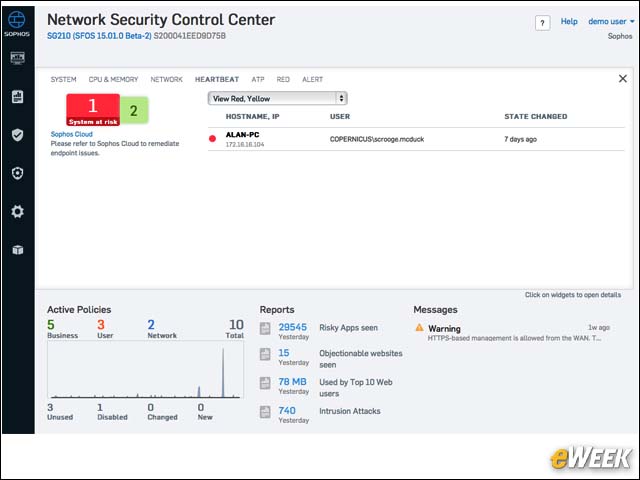The height and width of the screenshot is (480, 640).
Task: Click the 3 User policies count
Action: tap(101, 324)
